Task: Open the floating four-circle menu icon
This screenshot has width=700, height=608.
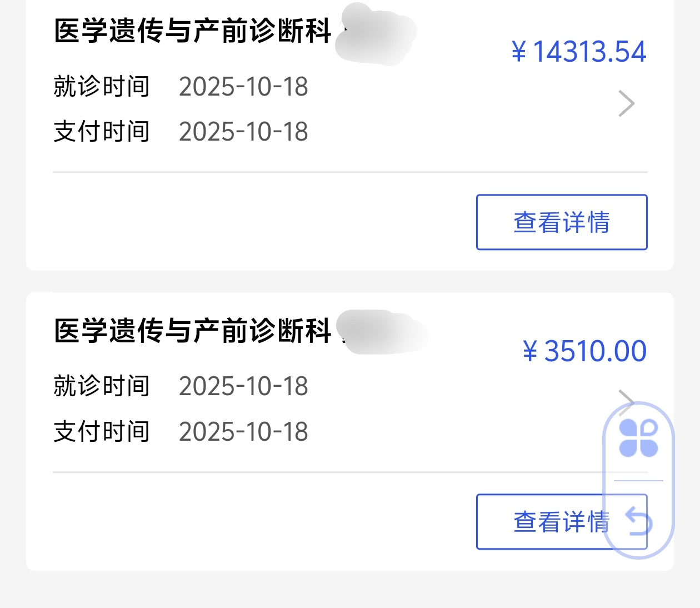Action: (638, 438)
